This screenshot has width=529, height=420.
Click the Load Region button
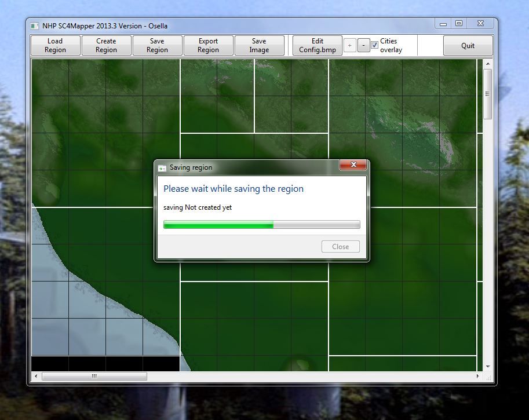(x=55, y=45)
